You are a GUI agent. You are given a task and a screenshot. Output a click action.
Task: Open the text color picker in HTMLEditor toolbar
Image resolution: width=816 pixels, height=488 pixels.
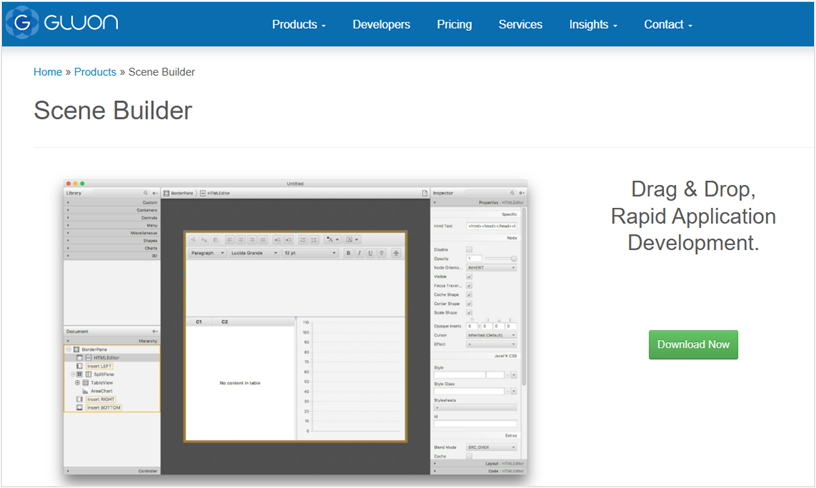tap(332, 240)
